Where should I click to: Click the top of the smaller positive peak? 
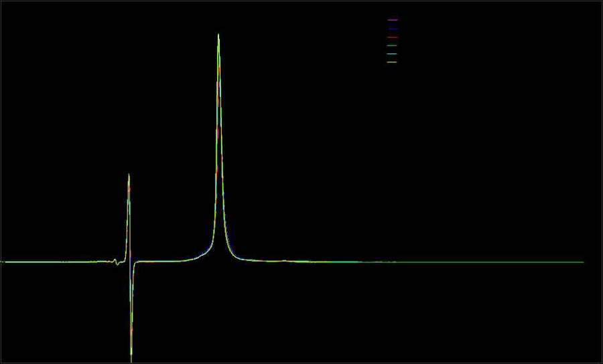click(x=129, y=175)
